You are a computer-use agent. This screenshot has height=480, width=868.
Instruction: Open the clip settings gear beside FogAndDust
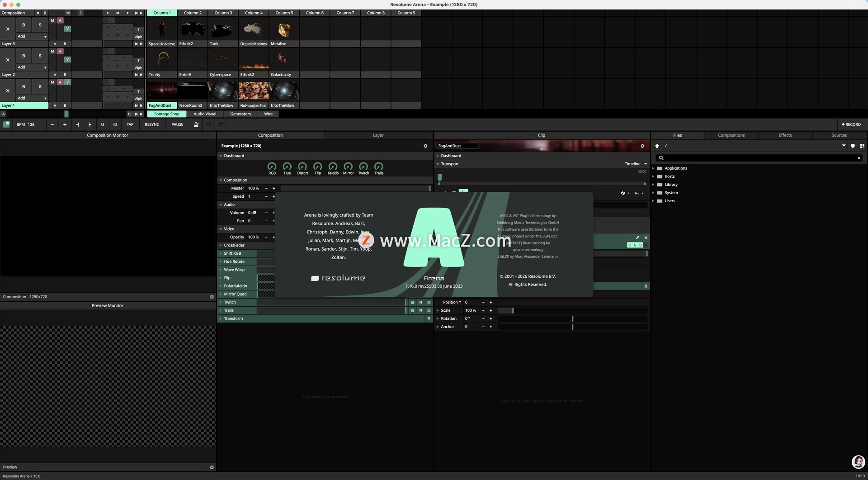pyautogui.click(x=642, y=146)
